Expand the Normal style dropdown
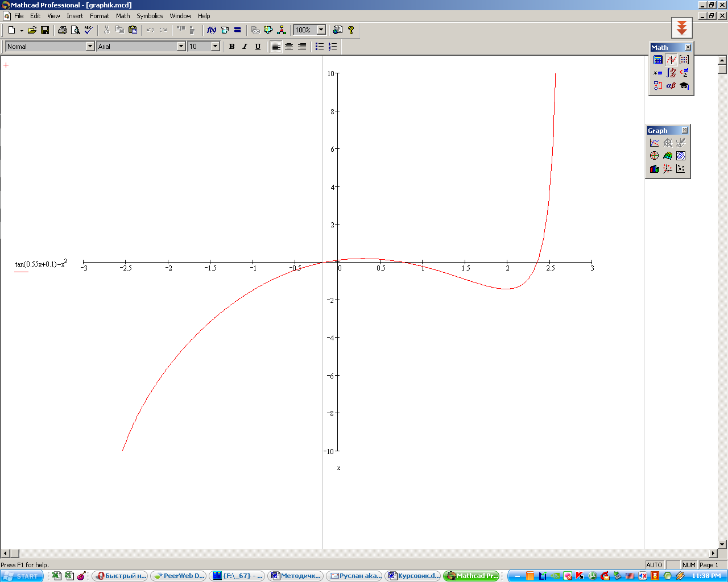The height and width of the screenshot is (582, 728). [90, 47]
